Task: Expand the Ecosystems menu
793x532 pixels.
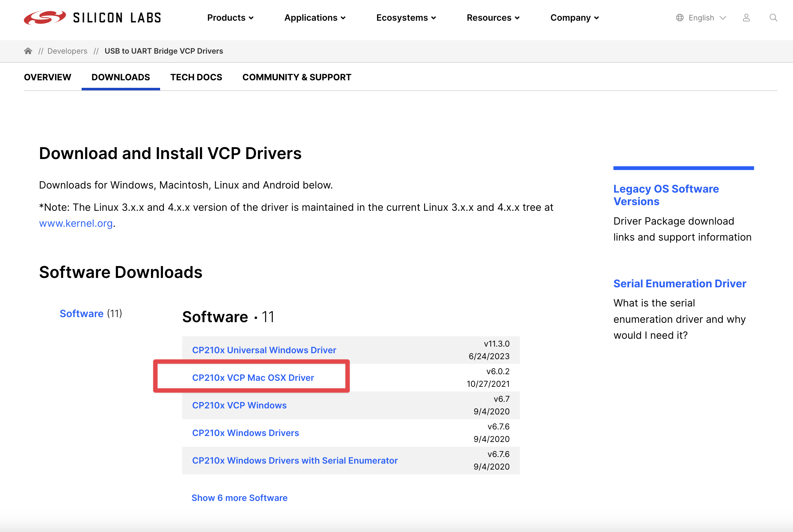Action: [406, 18]
